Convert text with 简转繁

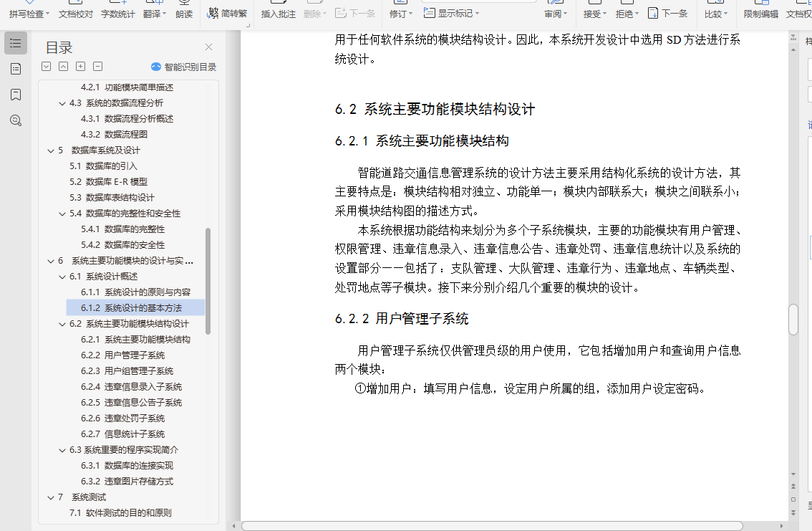coord(227,14)
